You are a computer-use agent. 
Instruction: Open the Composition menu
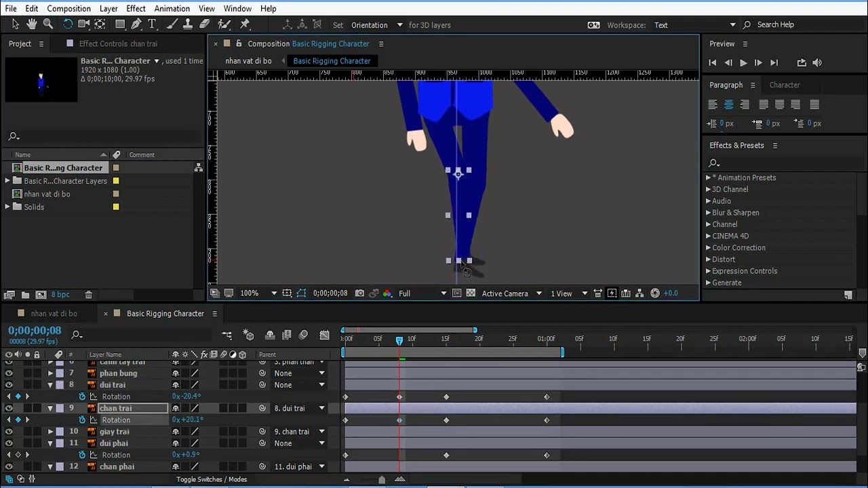(x=68, y=8)
